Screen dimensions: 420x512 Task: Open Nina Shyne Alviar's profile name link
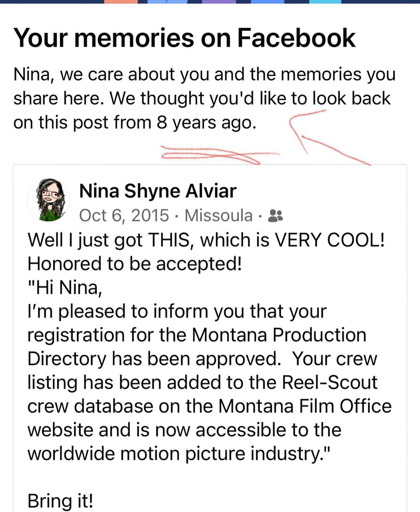point(157,191)
